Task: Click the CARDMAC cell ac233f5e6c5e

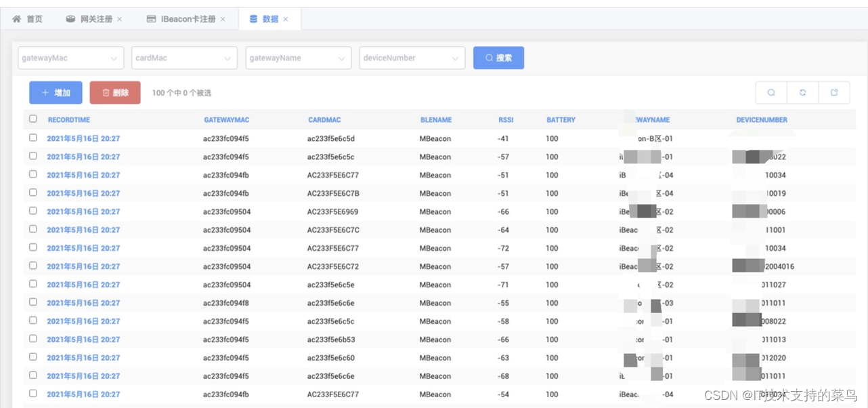Action: (x=330, y=285)
